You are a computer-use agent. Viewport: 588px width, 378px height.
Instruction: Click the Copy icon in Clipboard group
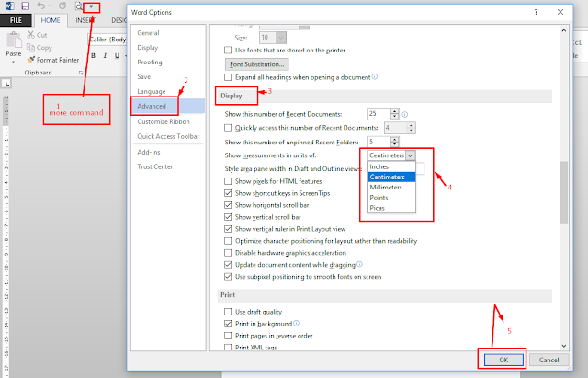point(30,47)
